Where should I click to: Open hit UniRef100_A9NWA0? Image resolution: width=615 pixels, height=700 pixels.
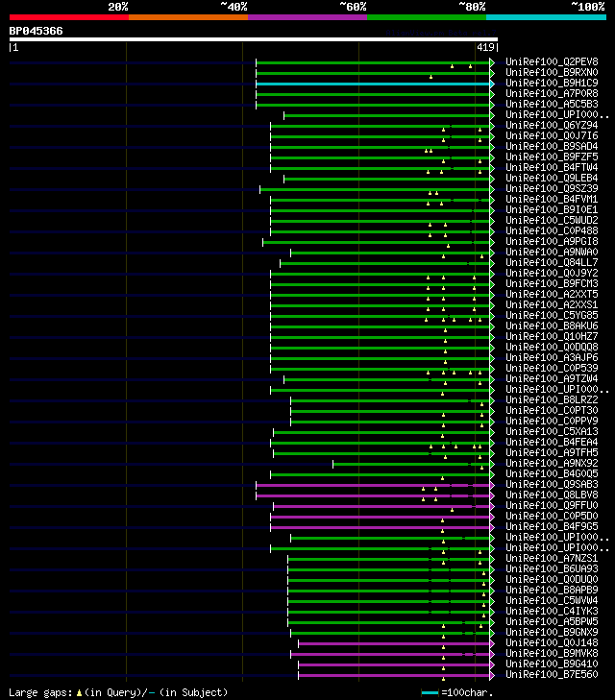(x=552, y=252)
